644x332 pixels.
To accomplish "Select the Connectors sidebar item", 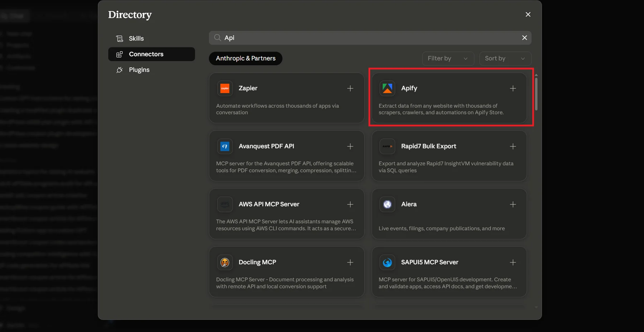I will point(151,54).
